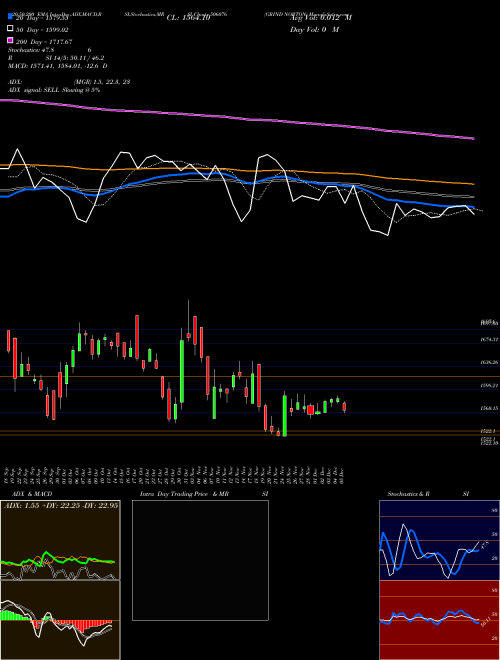The image size is (500, 660).
Task: Click the last red candlestick on the chart
Action: pyautogui.click(x=344, y=407)
